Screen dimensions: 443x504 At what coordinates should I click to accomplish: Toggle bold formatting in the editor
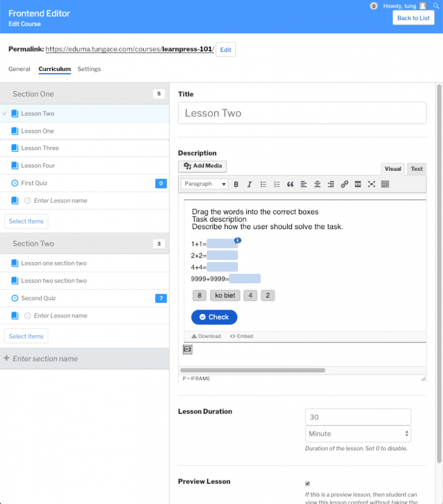235,184
